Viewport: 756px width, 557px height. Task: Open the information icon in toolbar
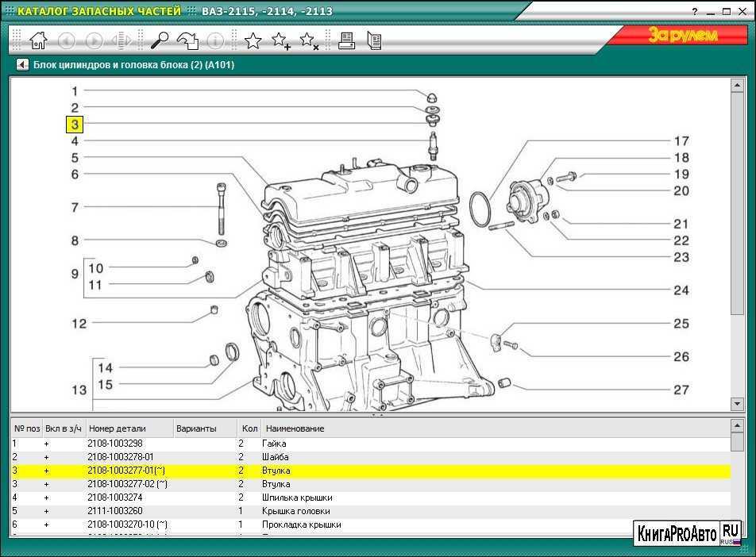tap(215, 40)
